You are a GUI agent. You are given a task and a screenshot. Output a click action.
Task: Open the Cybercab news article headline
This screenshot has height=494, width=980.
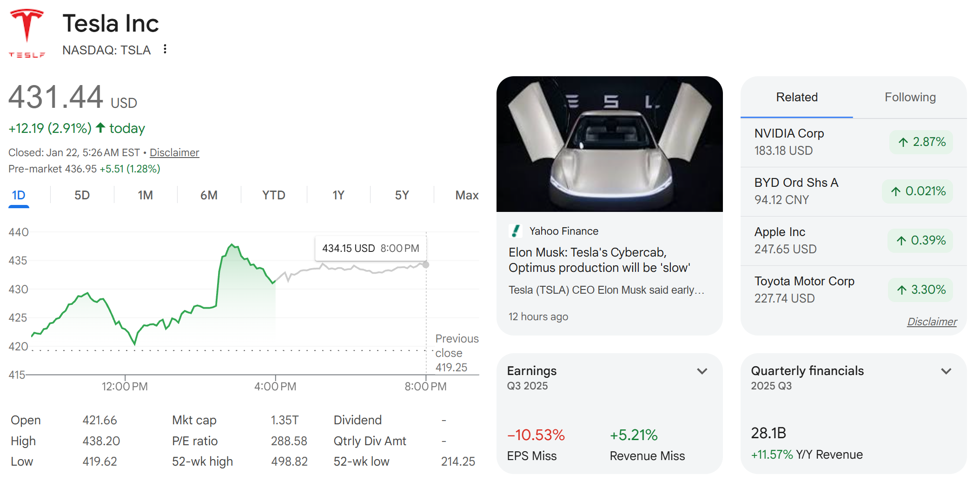(x=600, y=260)
